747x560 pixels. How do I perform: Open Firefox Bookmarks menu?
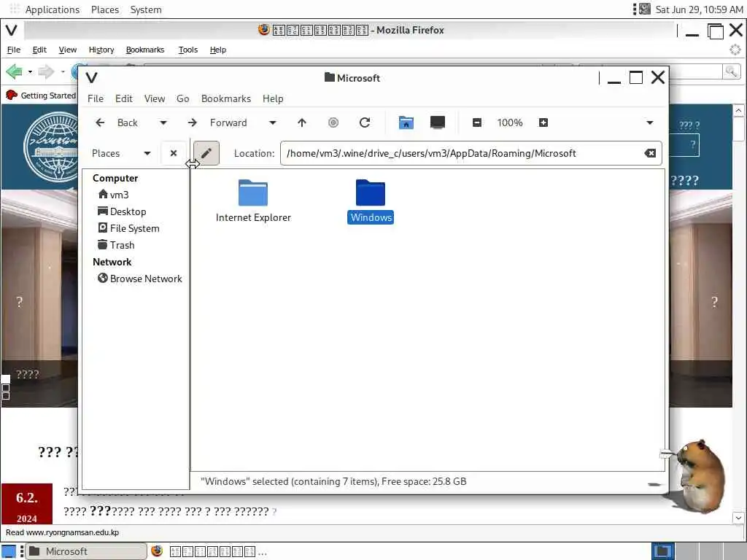[x=145, y=50]
